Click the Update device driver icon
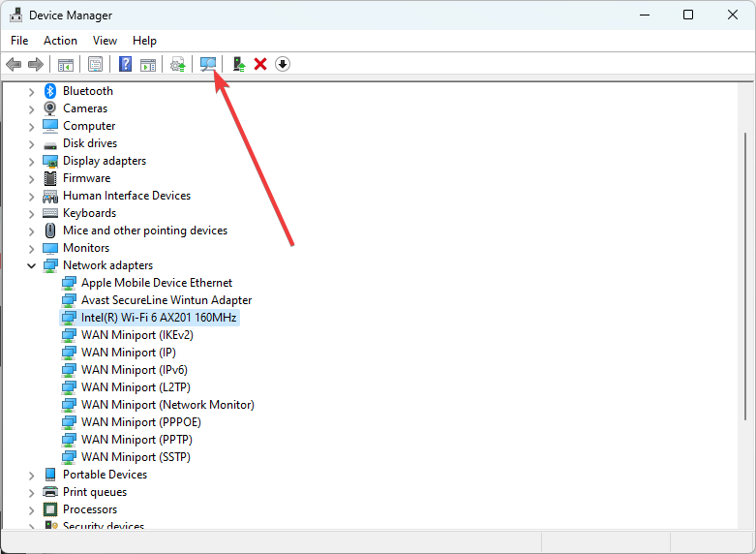Image resolution: width=756 pixels, height=554 pixels. tap(178, 64)
